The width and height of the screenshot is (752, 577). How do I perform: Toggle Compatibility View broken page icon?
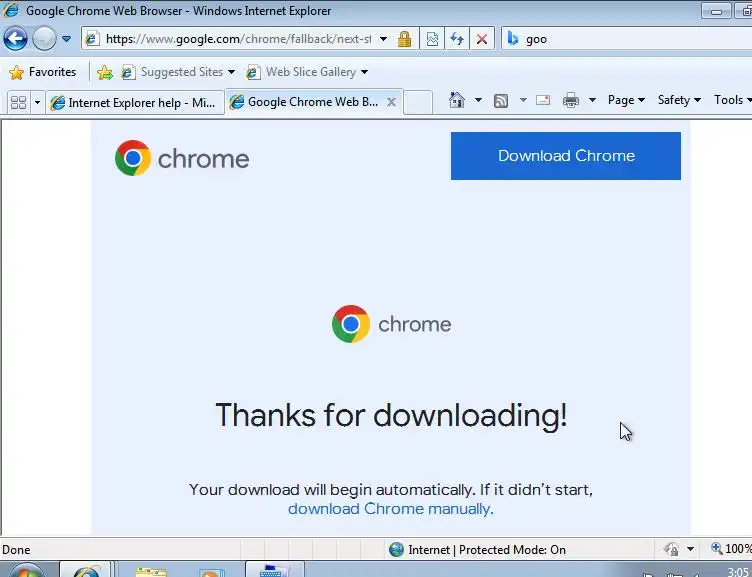pos(432,39)
